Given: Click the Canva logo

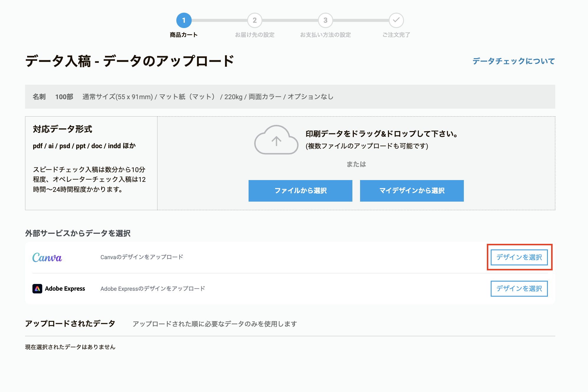Looking at the screenshot, I should 47,257.
